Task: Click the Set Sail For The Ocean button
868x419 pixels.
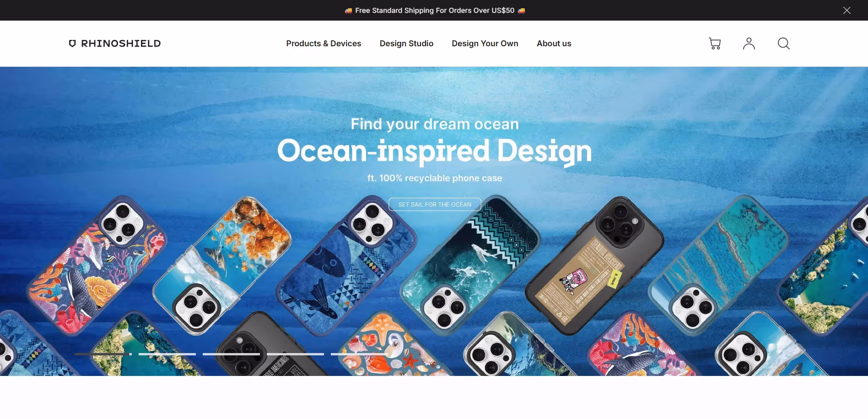Action: pos(435,204)
